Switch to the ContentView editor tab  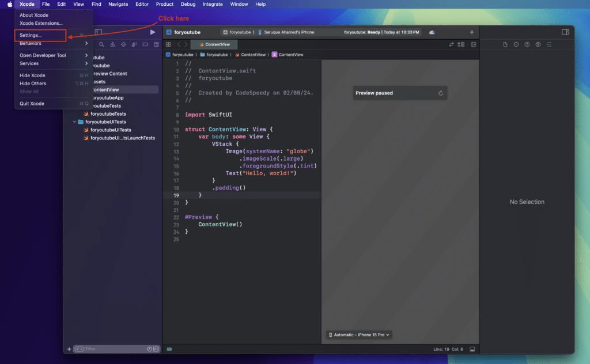(x=214, y=44)
